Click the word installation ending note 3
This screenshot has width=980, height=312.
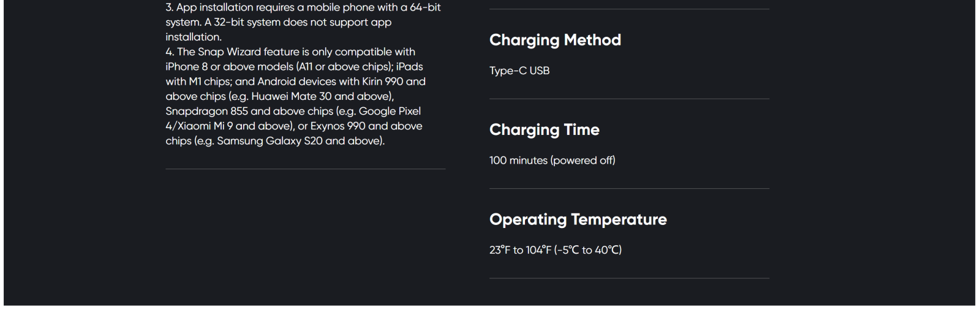pyautogui.click(x=193, y=37)
